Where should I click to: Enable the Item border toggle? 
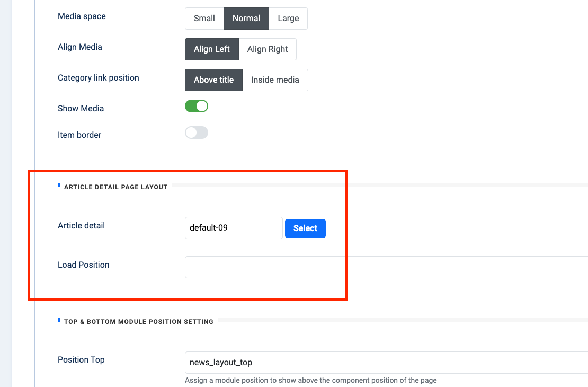197,133
